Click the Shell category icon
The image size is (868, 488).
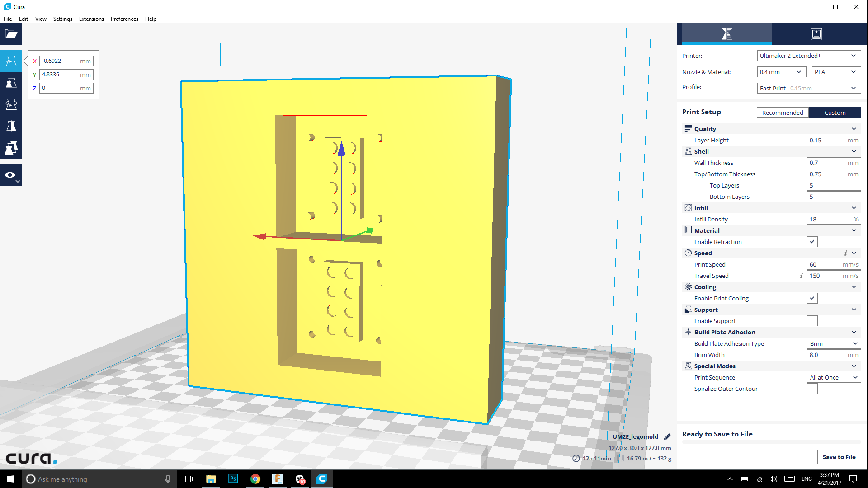click(x=688, y=151)
